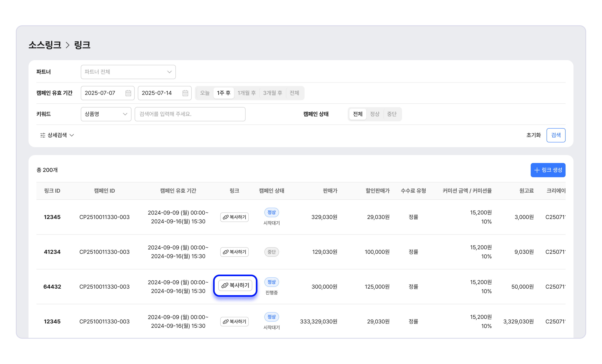This screenshot has height=364, width=602.
Task: Copy link for link ID 64432
Action: pos(235,285)
